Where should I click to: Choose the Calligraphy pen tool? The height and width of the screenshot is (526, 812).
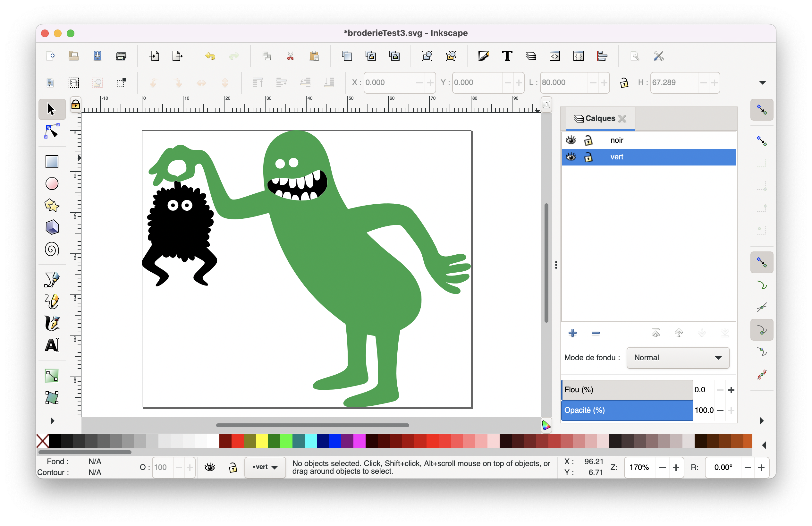coord(52,323)
